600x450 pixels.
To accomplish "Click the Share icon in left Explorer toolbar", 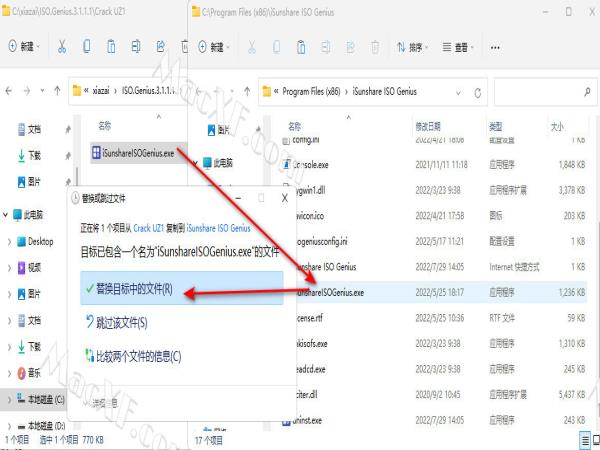I will pos(161,47).
